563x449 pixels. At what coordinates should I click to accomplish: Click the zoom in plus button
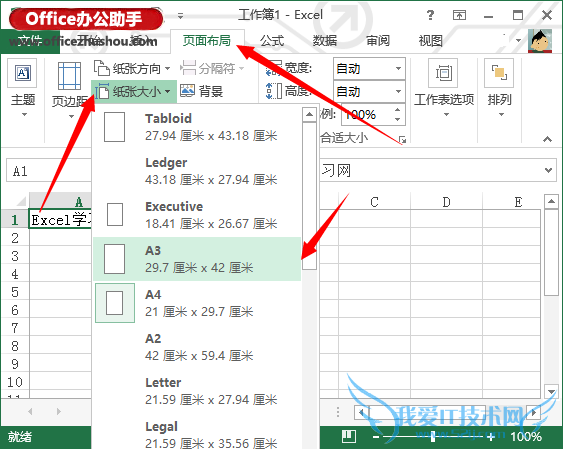coord(491,437)
